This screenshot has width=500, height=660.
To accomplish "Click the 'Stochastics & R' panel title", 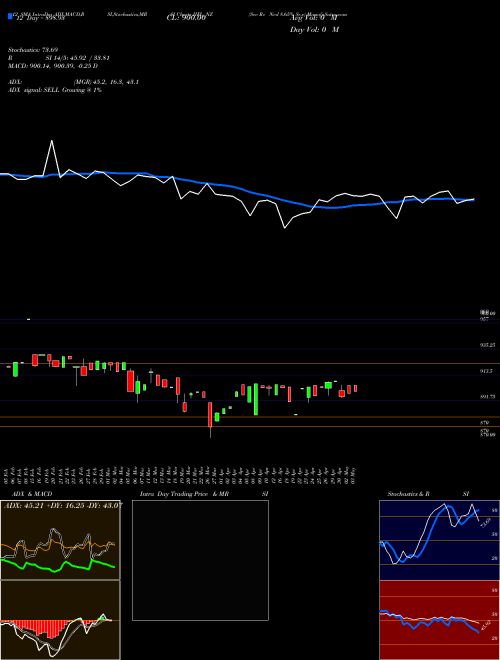I will (408, 494).
